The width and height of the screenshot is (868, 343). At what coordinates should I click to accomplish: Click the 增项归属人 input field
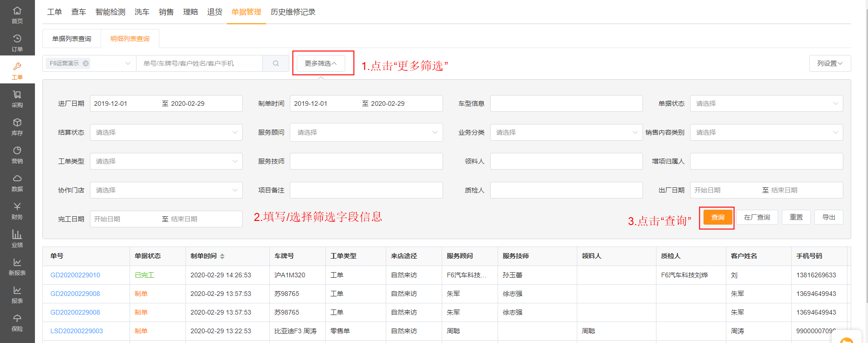(766, 161)
